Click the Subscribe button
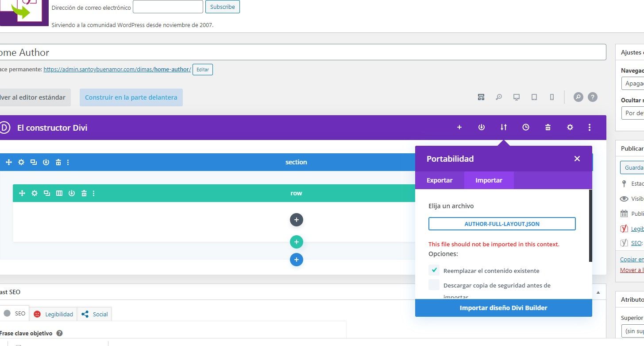644x346 pixels. (x=223, y=7)
